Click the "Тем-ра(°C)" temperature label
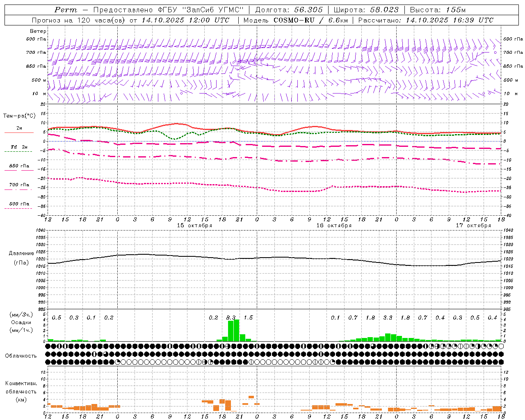Screen dimensions: 525x420 [x=20, y=116]
